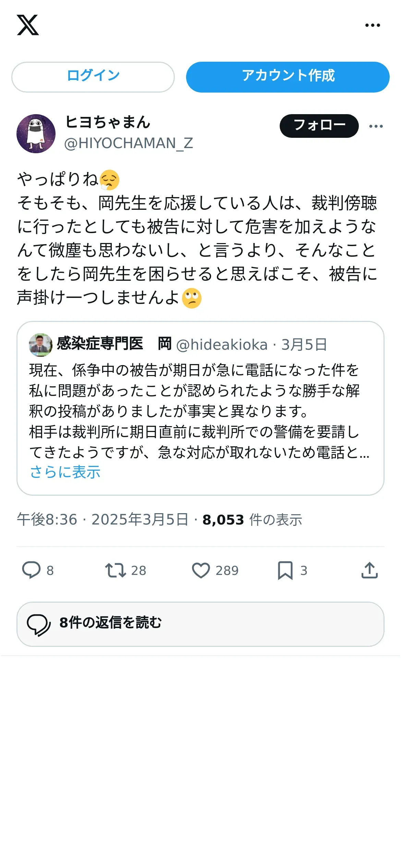Click the X logo icon
Image resolution: width=401 pixels, height=868 pixels.
tap(28, 25)
